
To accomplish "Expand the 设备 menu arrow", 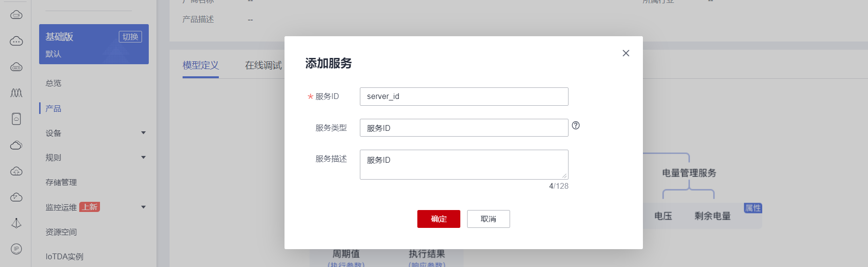I will [143, 133].
